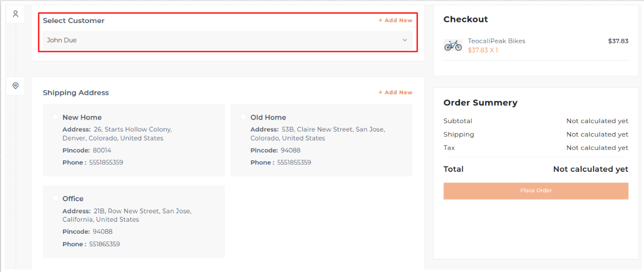644x272 pixels.
Task: Click the bike product image in Checkout
Action: coord(453,46)
